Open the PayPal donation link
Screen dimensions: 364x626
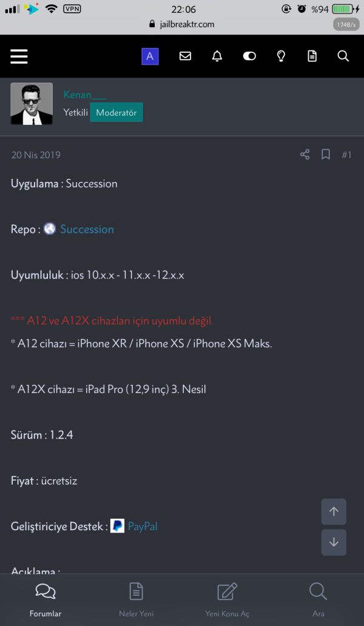[x=143, y=527]
